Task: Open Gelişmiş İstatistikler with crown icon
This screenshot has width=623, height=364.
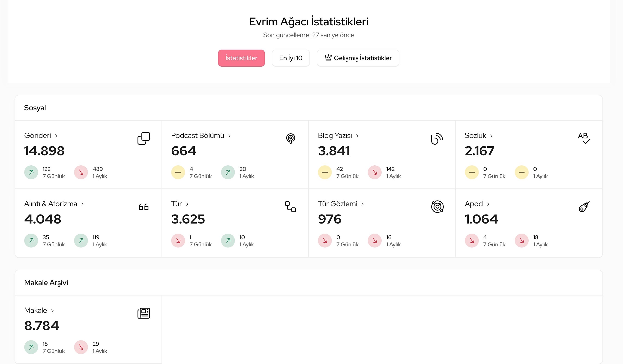Action: (358, 58)
